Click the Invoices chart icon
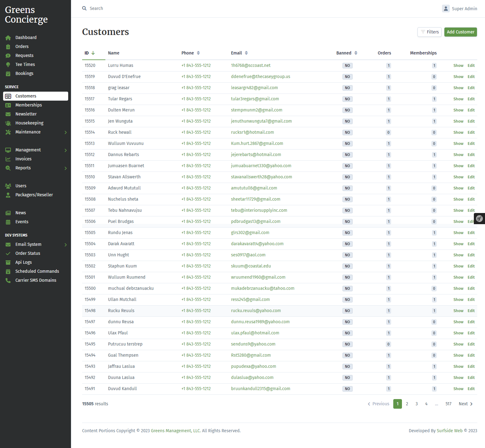Viewport: 485px width, 448px height. coord(8,159)
